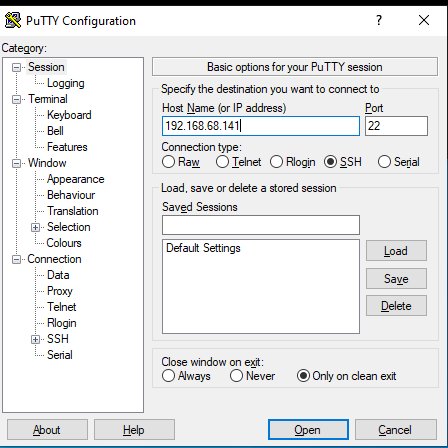Open the Colours category
Image resolution: width=448 pixels, height=448 pixels.
pyautogui.click(x=64, y=243)
